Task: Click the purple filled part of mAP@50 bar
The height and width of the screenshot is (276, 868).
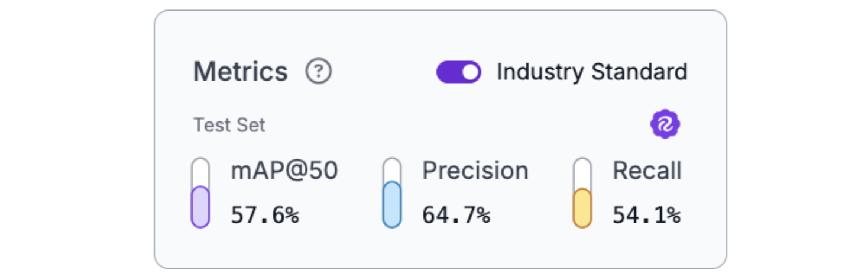Action: (200, 207)
